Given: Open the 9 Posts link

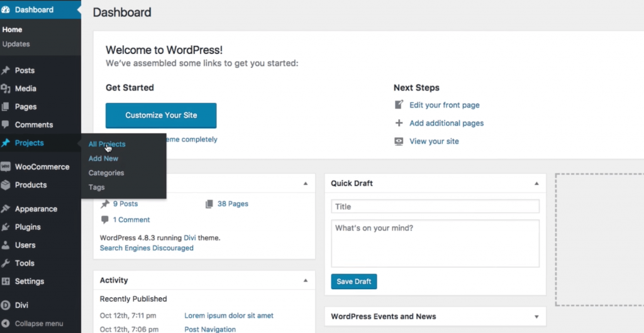Looking at the screenshot, I should 125,204.
